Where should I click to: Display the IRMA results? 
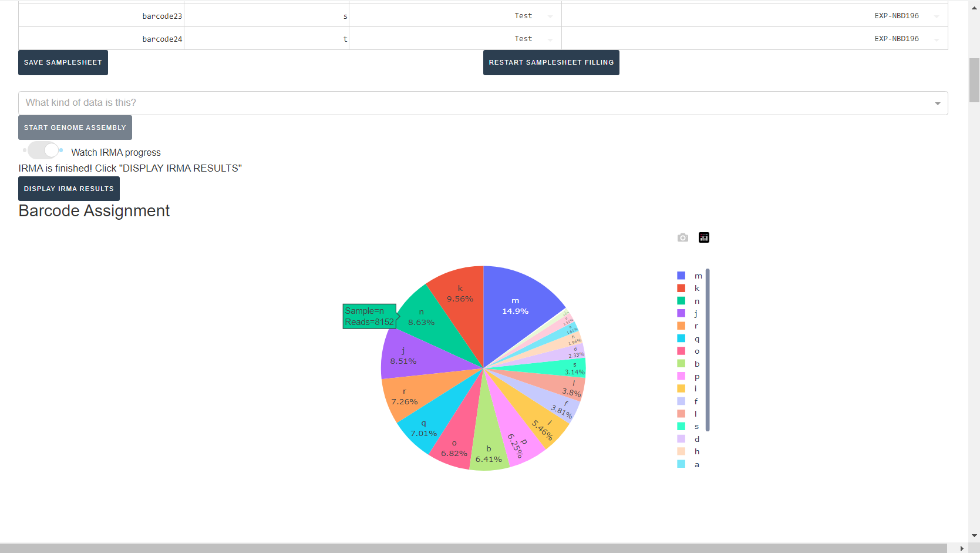click(69, 189)
